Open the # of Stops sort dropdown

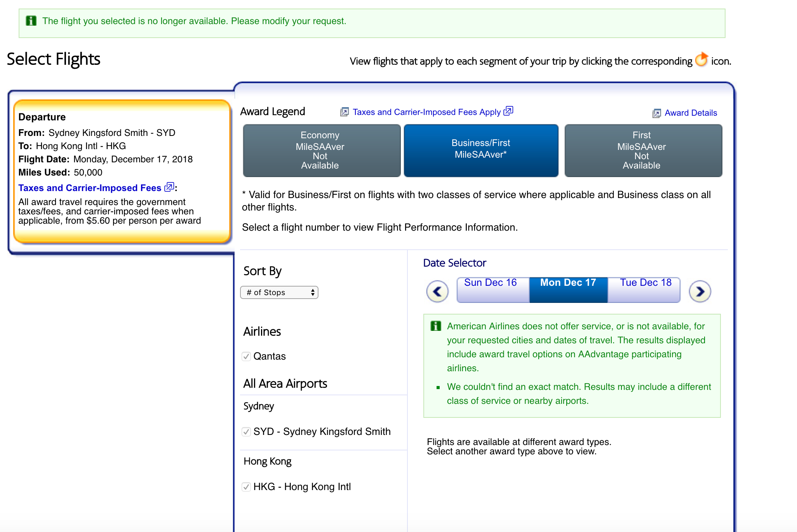[x=279, y=292]
